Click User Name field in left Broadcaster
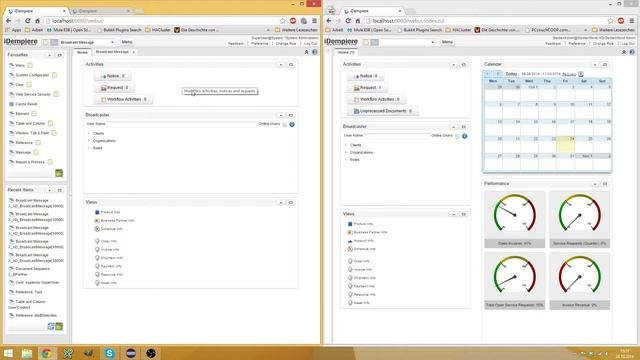Screen dimensions: 640x360 coord(182,124)
